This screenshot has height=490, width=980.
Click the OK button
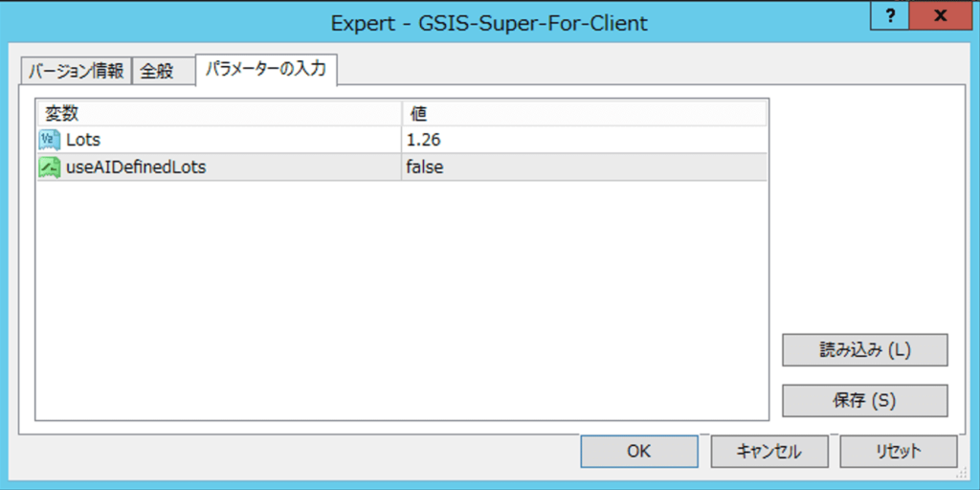pos(638,452)
